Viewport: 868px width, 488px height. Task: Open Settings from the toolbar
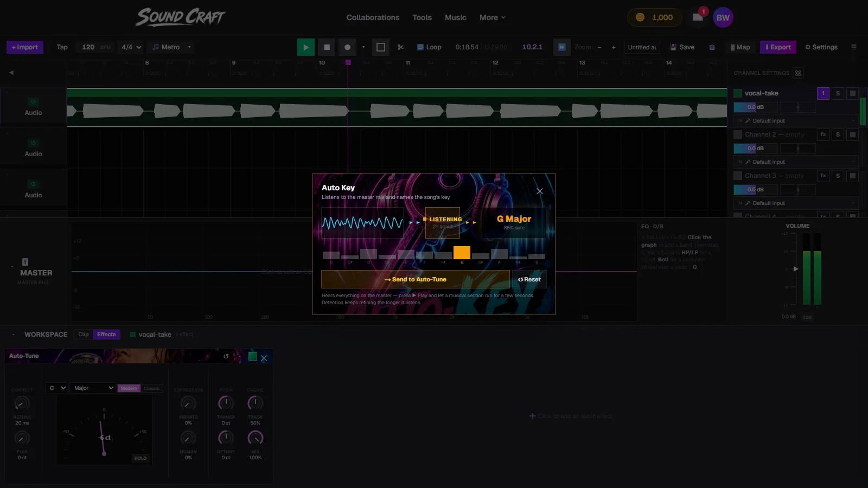pos(821,47)
